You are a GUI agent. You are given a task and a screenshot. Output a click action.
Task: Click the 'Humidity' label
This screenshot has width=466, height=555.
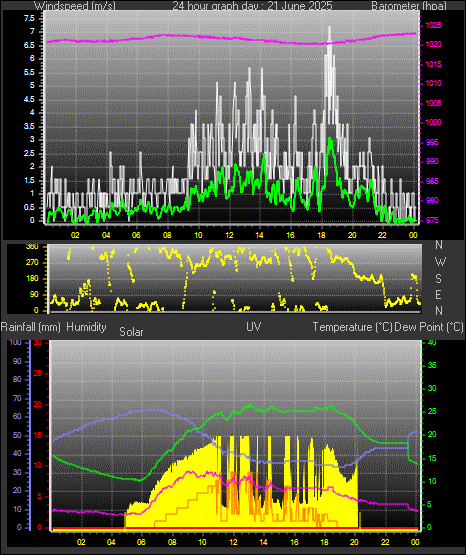[86, 327]
